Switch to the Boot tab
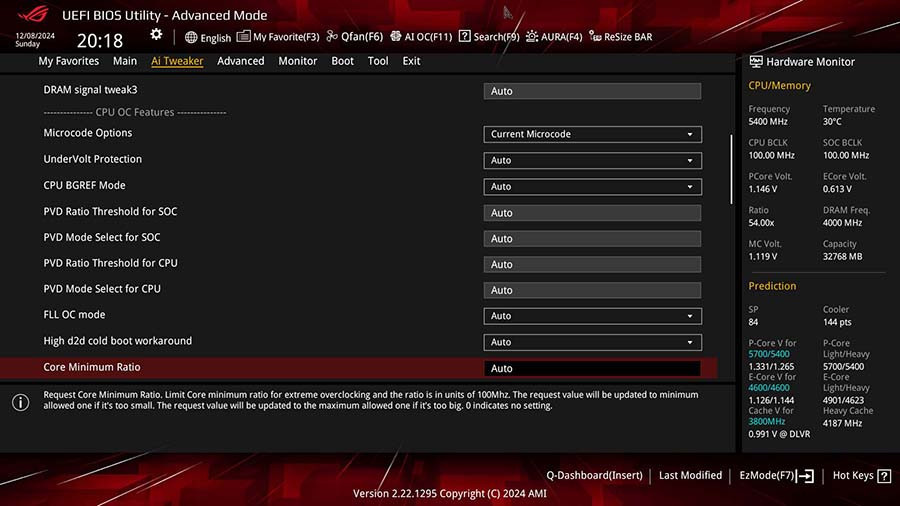The width and height of the screenshot is (900, 506). (342, 61)
